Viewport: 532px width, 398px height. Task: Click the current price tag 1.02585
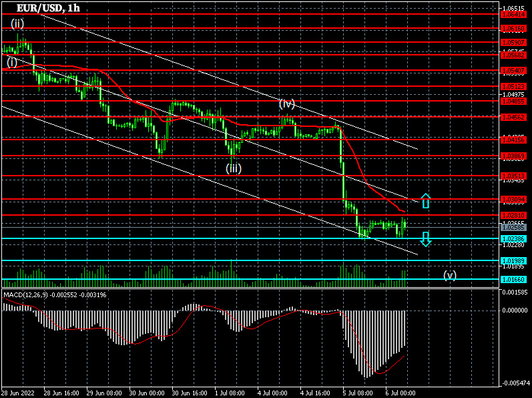[x=514, y=227]
